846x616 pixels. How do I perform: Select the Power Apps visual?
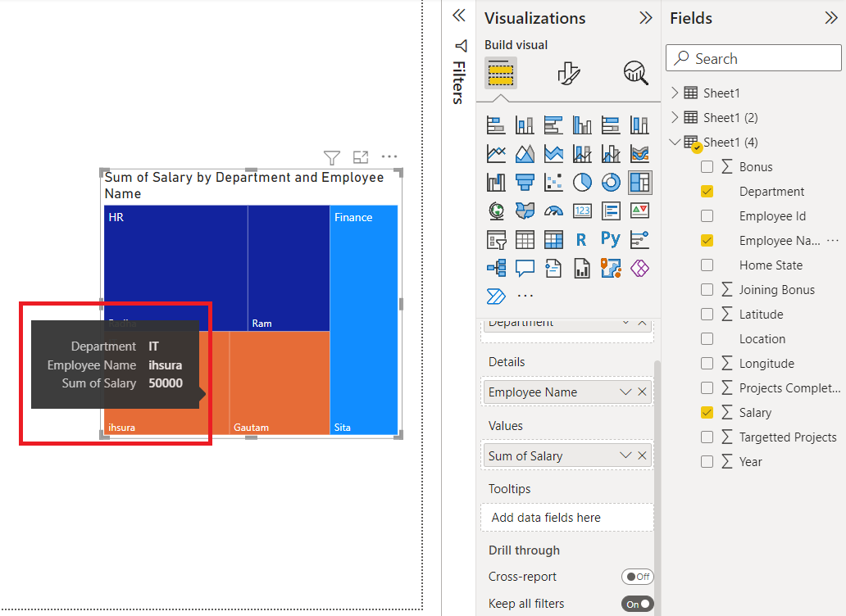click(639, 268)
